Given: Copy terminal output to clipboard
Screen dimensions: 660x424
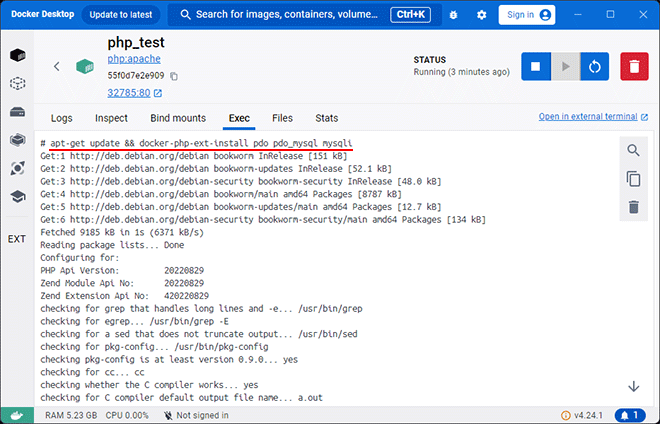Looking at the screenshot, I should (633, 179).
